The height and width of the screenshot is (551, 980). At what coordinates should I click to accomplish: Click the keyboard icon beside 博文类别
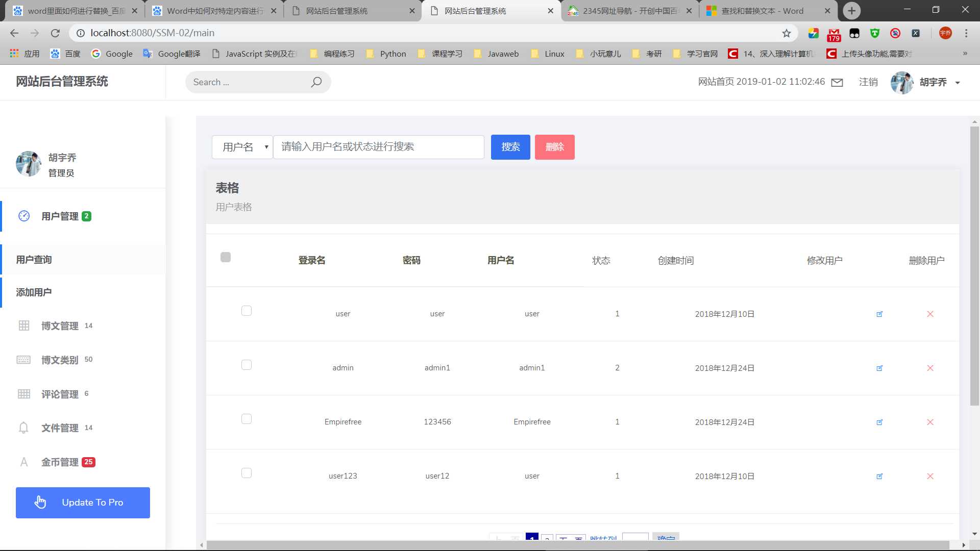point(24,360)
